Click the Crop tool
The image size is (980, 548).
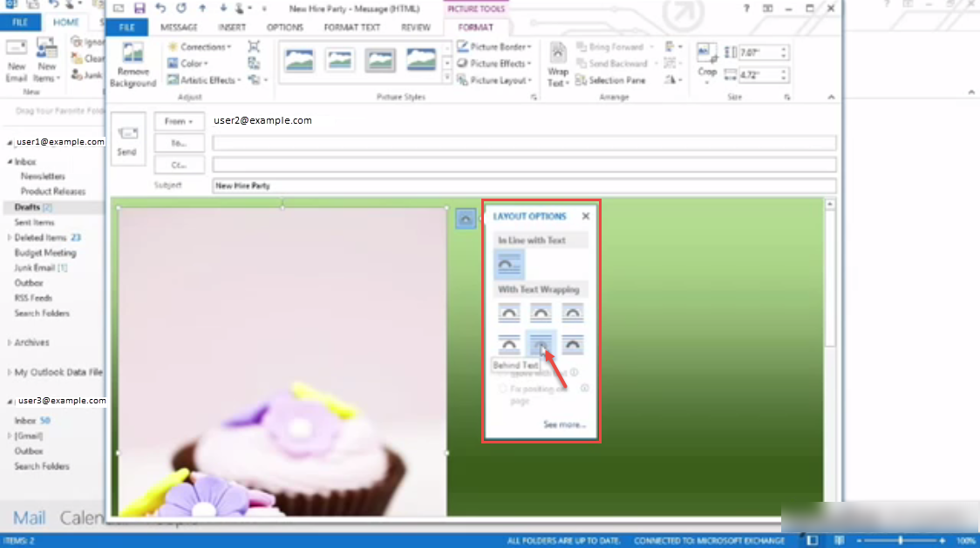[707, 63]
